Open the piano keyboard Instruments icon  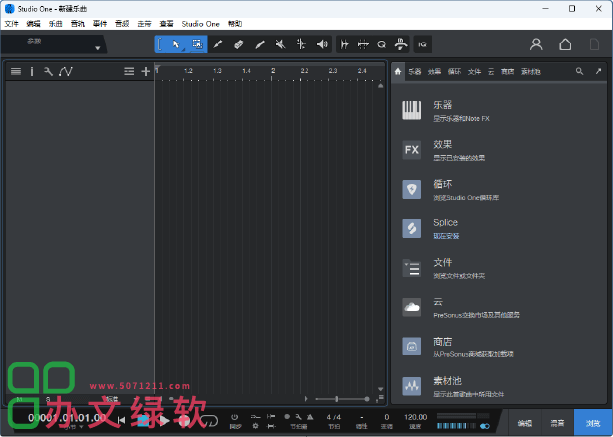pyautogui.click(x=412, y=110)
